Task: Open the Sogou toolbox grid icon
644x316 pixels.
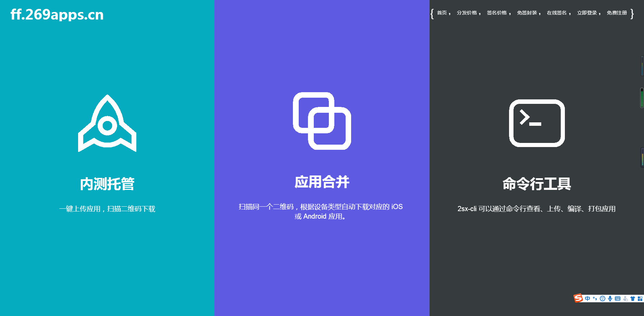Action: click(640, 299)
